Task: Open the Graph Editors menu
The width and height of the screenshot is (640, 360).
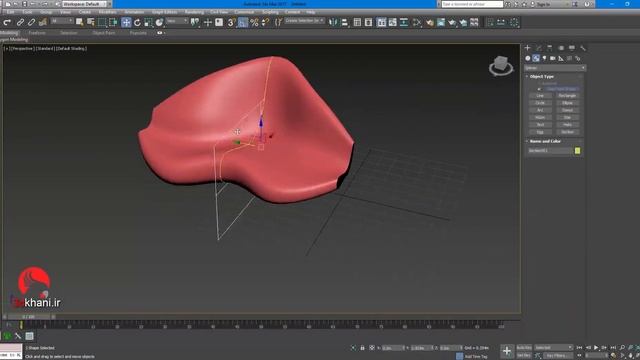Action: tap(164, 12)
